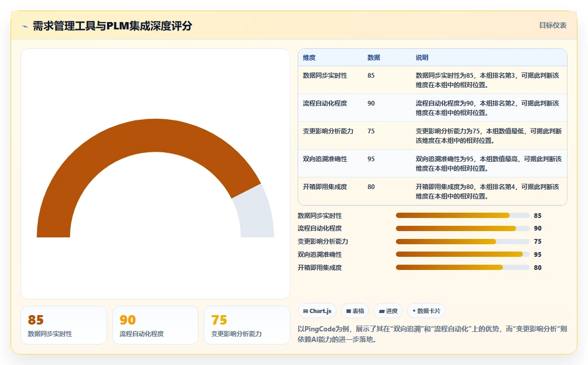Viewport: 588px width, 365px height.
Task: Click the lightning icon beside the title
Action: 25,26
